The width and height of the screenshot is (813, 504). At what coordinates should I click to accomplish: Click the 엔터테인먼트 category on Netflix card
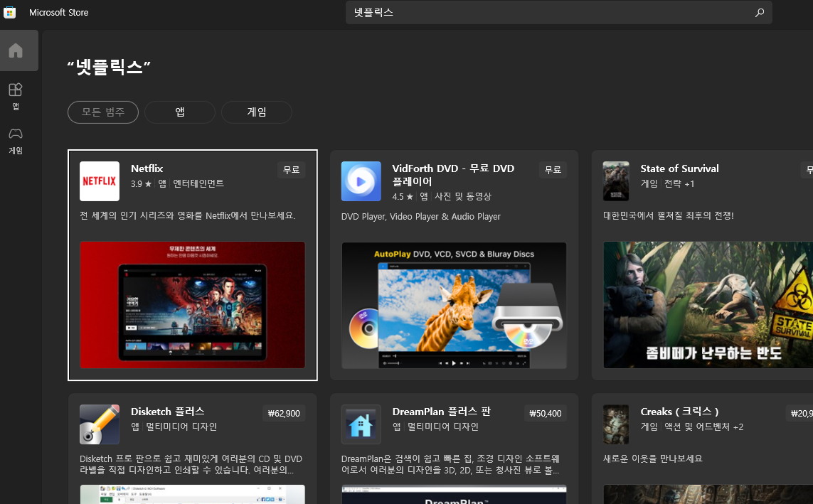198,183
